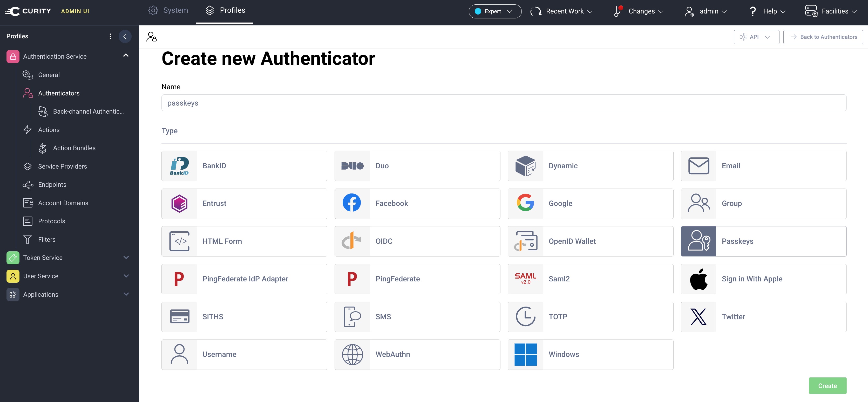
Task: Select the Filters funnel icon
Action: point(28,239)
